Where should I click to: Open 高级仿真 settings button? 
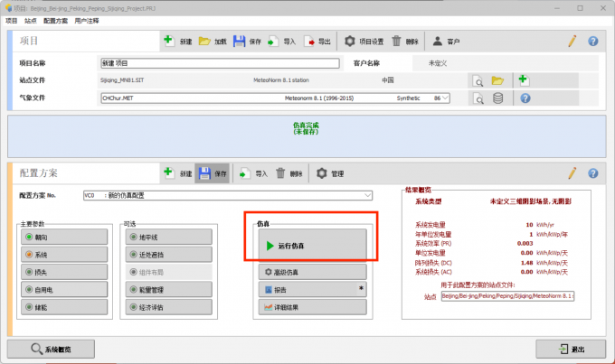308,272
